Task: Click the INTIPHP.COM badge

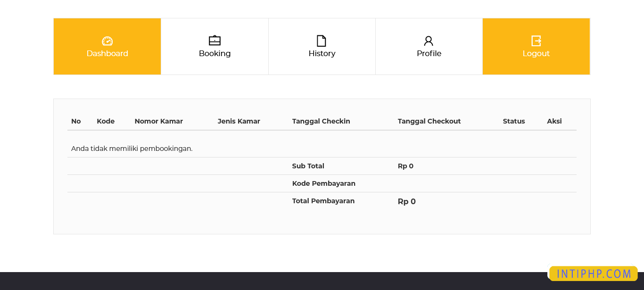Action: [x=594, y=273]
